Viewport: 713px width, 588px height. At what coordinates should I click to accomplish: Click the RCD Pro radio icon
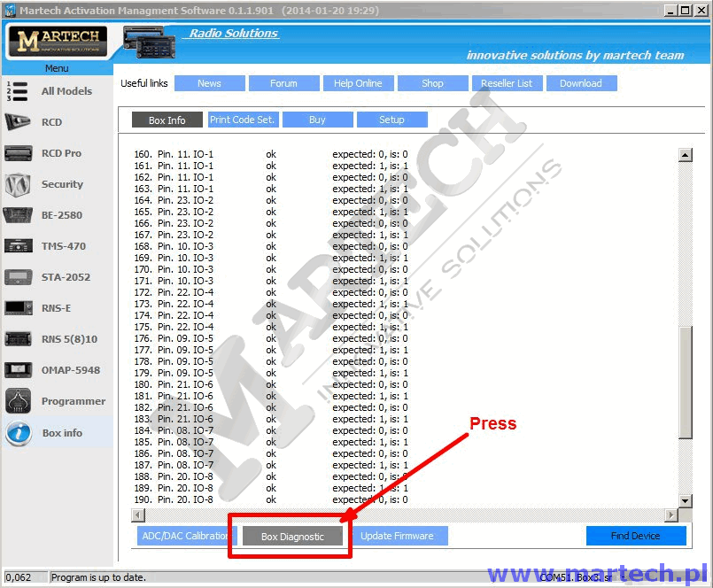click(x=19, y=153)
